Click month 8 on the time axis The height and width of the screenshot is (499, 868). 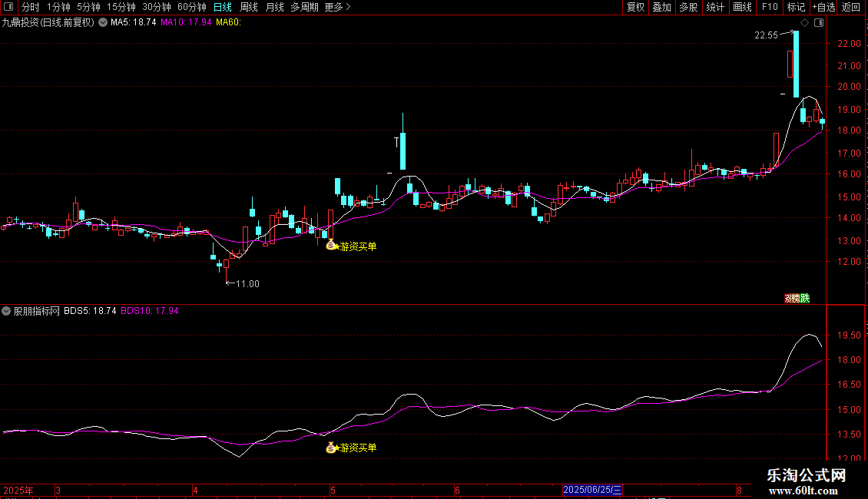pyautogui.click(x=739, y=490)
